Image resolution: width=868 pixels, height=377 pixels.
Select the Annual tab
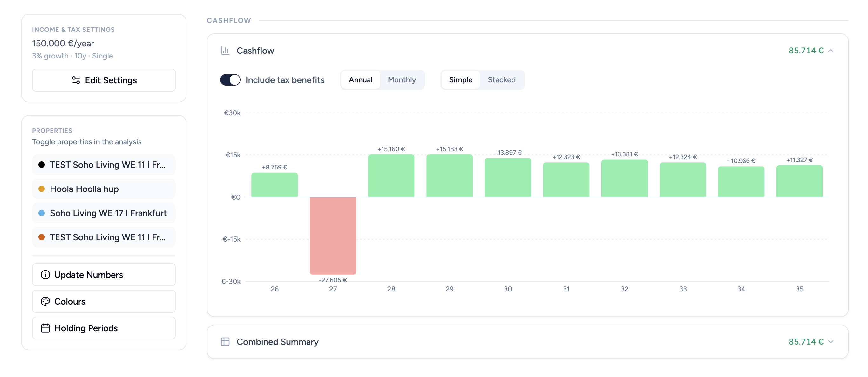361,79
